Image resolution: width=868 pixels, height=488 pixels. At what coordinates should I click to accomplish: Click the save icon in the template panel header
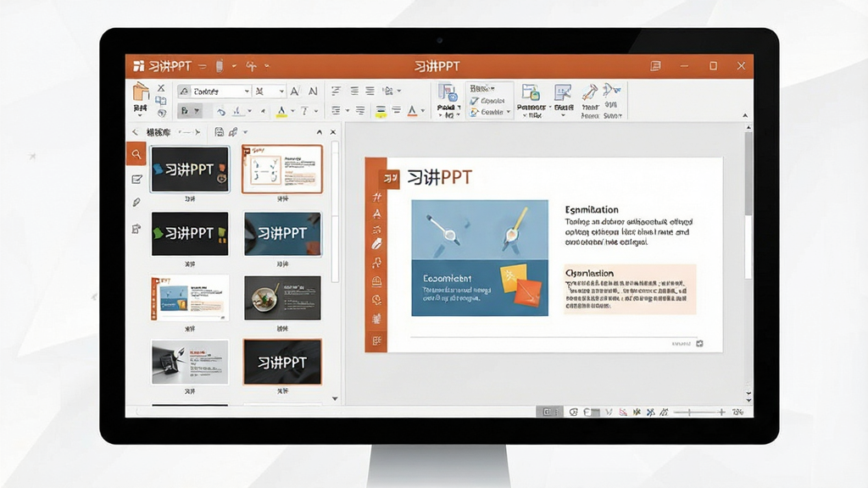[x=220, y=132]
